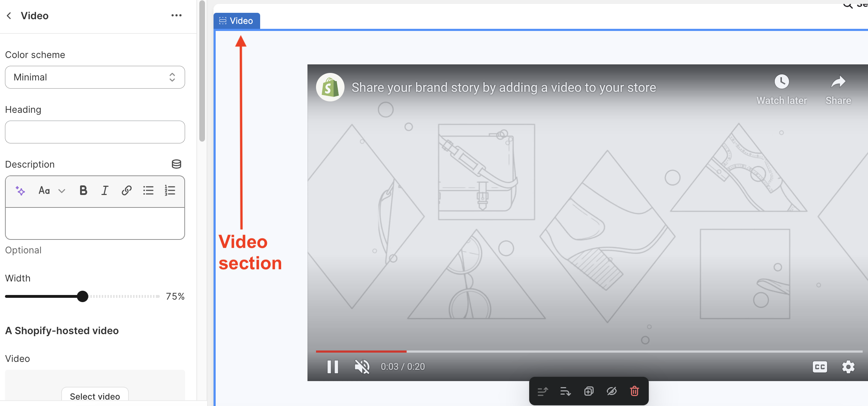Click the Shopify logo in video
This screenshot has height=406, width=868.
(x=330, y=88)
